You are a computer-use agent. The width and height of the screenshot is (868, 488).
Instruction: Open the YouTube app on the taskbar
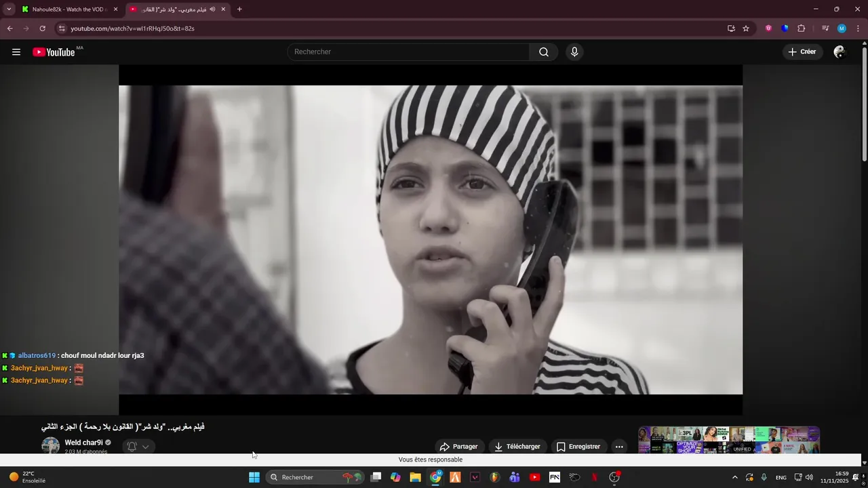[x=534, y=477]
